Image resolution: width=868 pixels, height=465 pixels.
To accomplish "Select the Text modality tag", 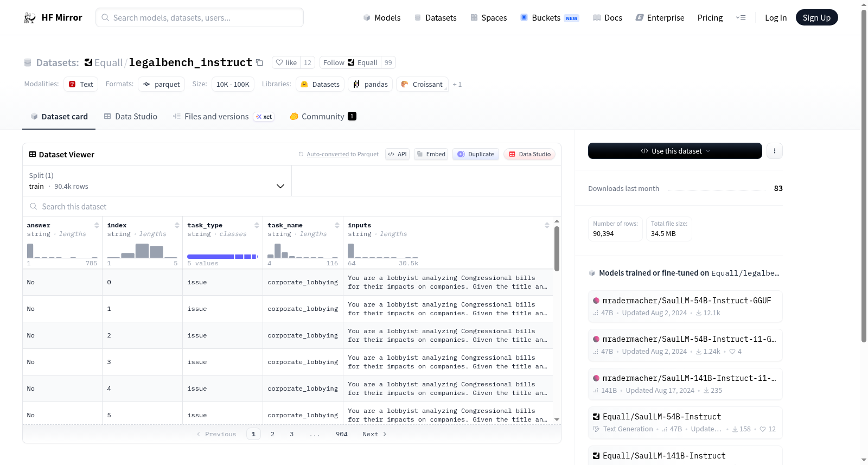I will 81,84.
